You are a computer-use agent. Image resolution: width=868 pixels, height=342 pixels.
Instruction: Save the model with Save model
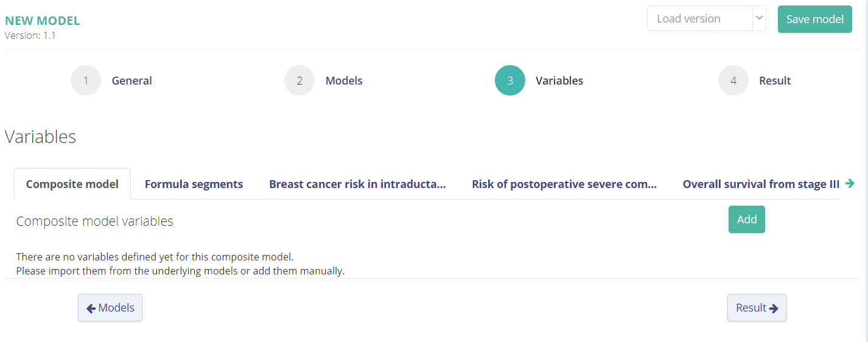click(x=814, y=19)
